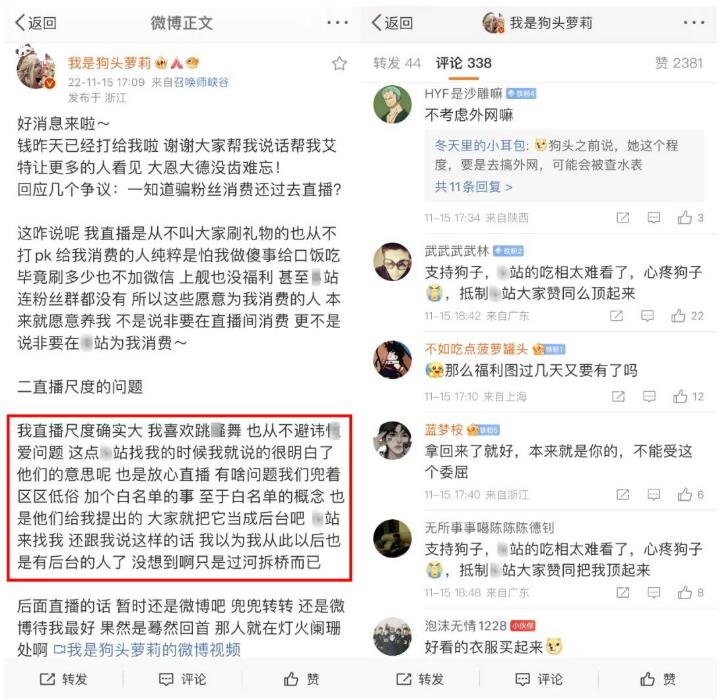Open the three-dot menu on 微博正文 header
Viewport: 721px width, 699px height.
click(x=338, y=23)
